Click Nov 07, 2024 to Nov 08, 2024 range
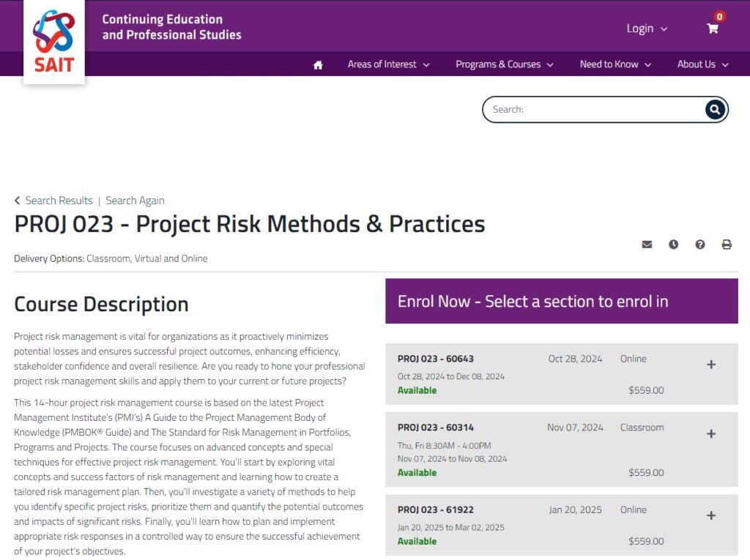The width and height of the screenshot is (750, 560). (x=452, y=459)
